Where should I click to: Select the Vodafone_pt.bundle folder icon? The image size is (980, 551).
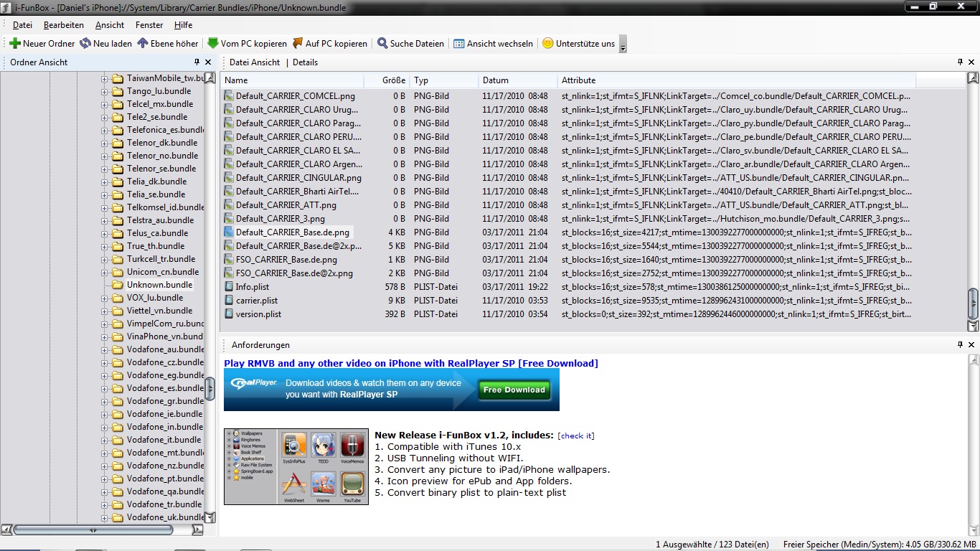tap(118, 479)
